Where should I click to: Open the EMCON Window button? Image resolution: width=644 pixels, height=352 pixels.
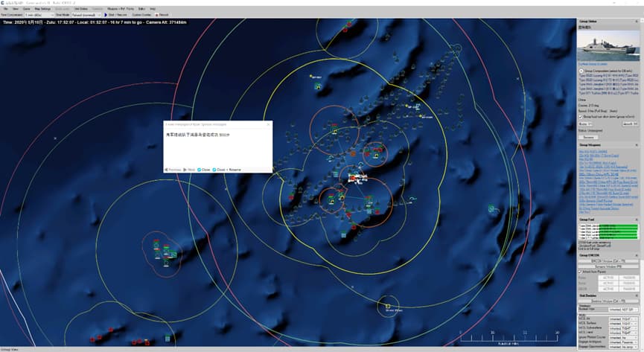point(608,260)
